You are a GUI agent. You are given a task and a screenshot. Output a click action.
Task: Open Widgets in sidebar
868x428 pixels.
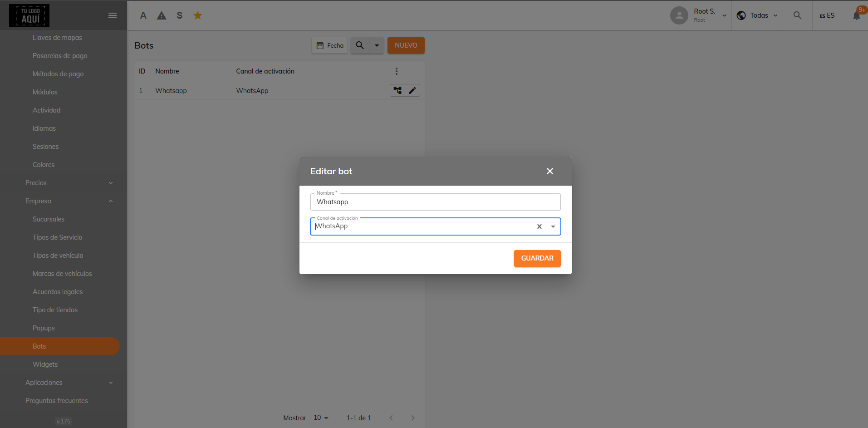(45, 364)
